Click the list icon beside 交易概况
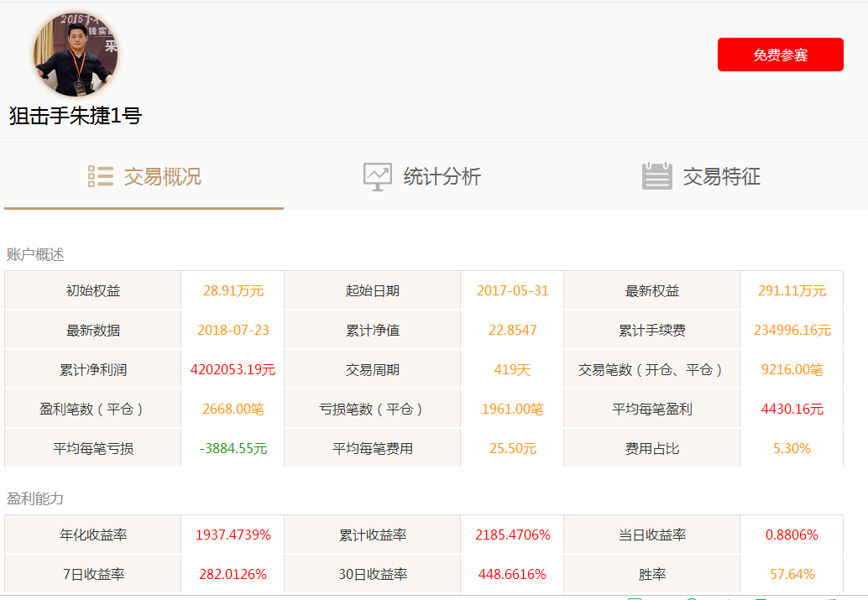Viewport: 868px width, 600px height. [101, 176]
